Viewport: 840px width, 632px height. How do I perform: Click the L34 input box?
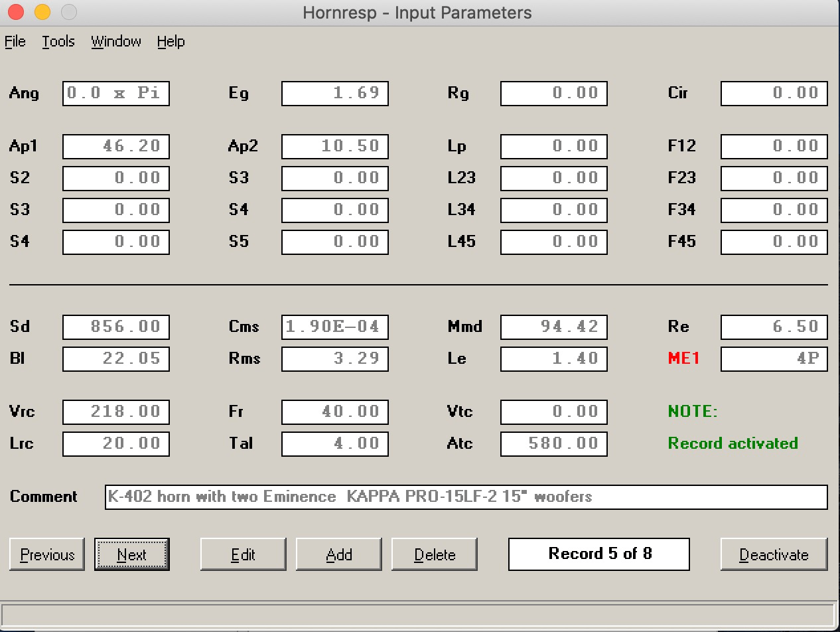pyautogui.click(x=554, y=210)
